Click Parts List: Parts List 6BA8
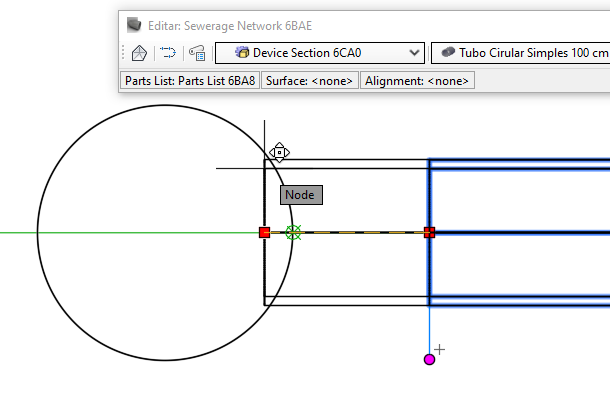Image resolution: width=610 pixels, height=394 pixels. pos(190,81)
